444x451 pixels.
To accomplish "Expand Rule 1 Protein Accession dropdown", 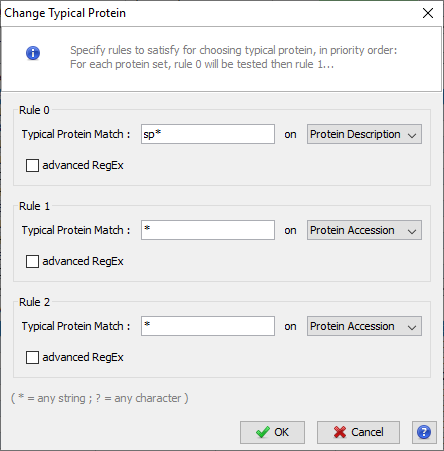I will [x=364, y=230].
